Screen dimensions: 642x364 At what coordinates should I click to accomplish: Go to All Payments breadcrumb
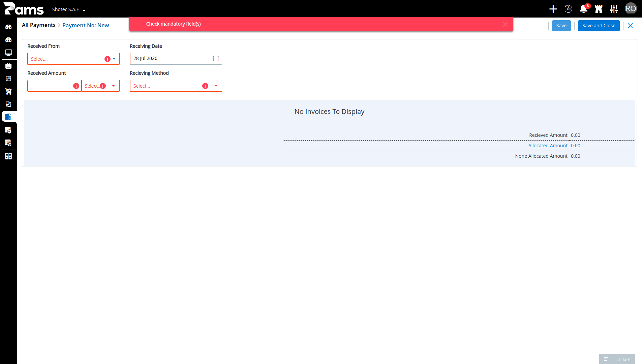point(39,25)
